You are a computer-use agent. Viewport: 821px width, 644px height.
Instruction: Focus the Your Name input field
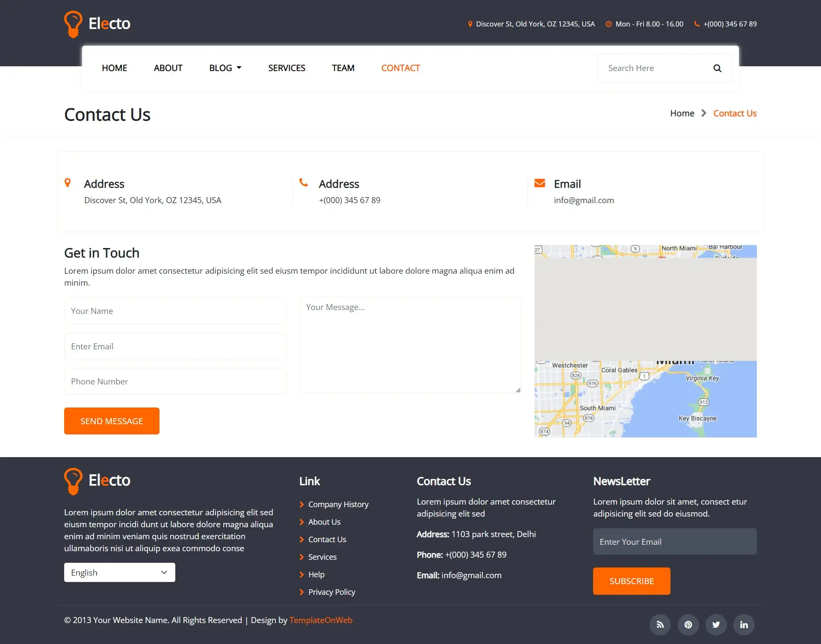[x=175, y=311]
